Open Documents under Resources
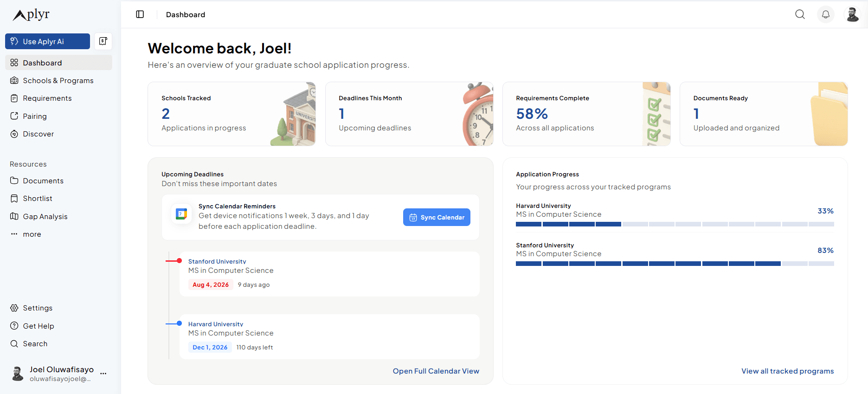Screen dimensions: 868x394 point(58,181)
